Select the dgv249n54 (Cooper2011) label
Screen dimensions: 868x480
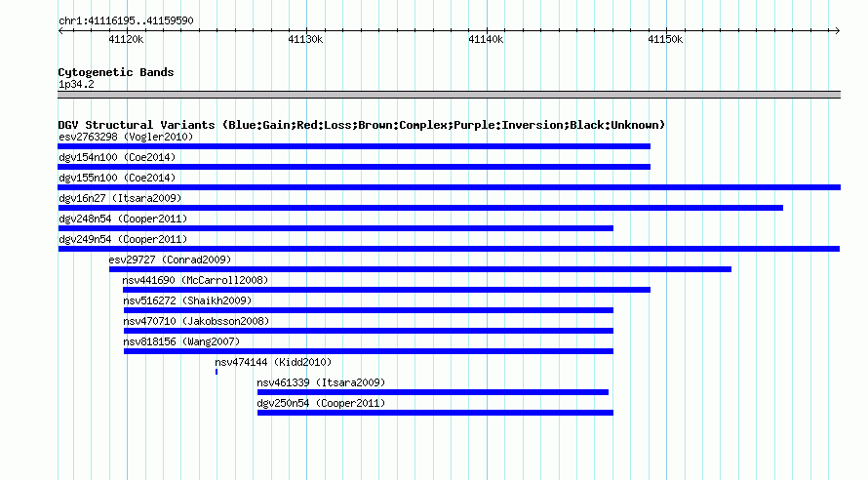pos(123,239)
